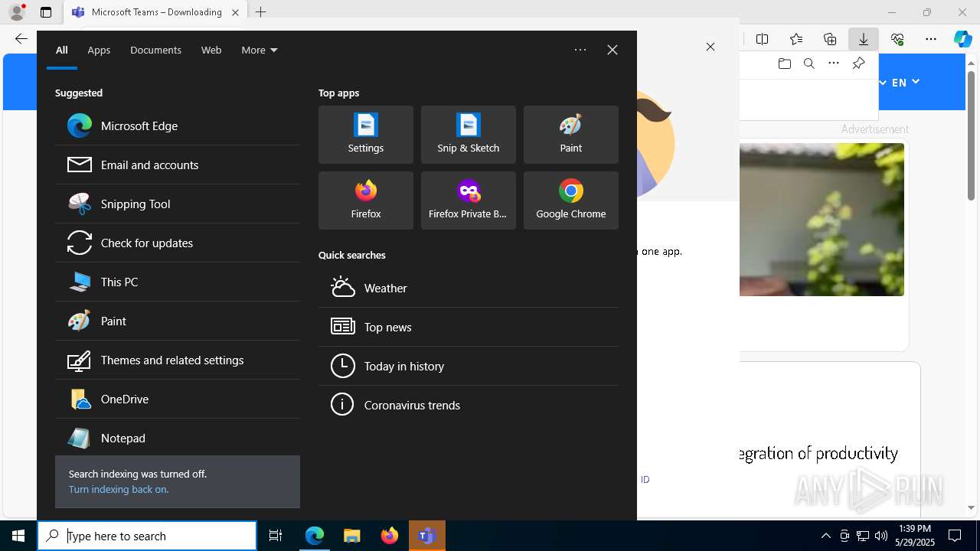The image size is (980, 551).
Task: Open search panel options ellipsis
Action: coord(580,50)
